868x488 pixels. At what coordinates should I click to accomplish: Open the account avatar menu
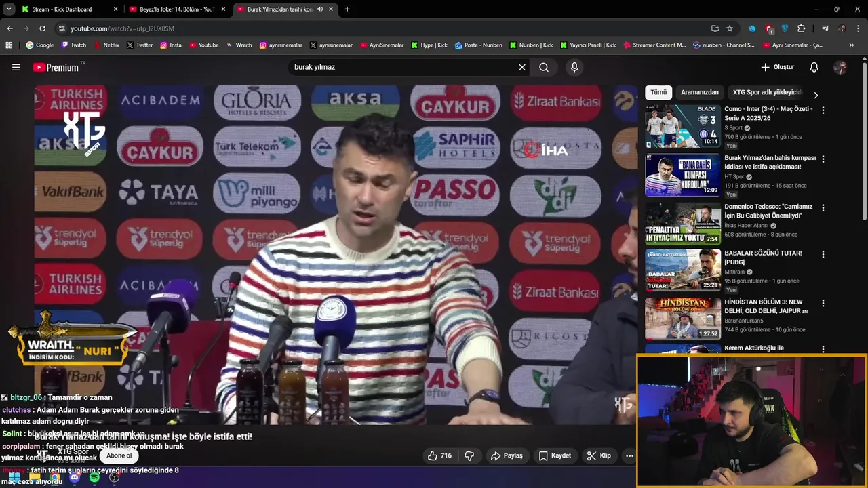[x=840, y=67]
